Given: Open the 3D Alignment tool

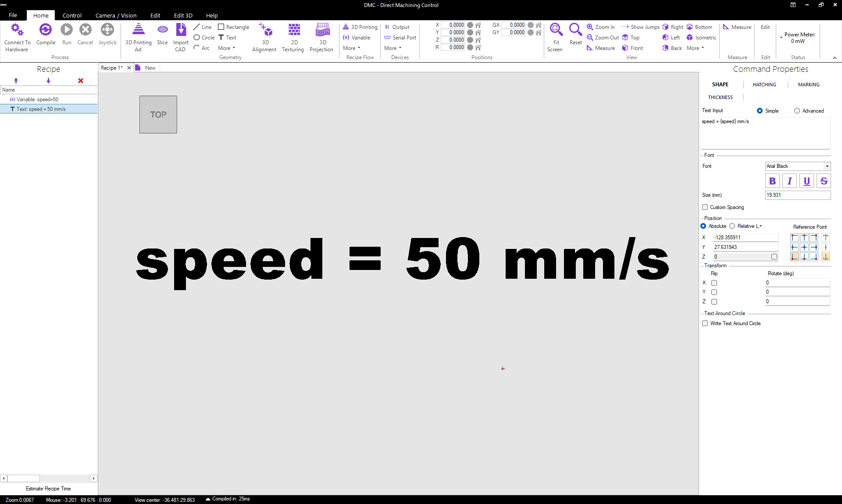Looking at the screenshot, I should pyautogui.click(x=265, y=30).
